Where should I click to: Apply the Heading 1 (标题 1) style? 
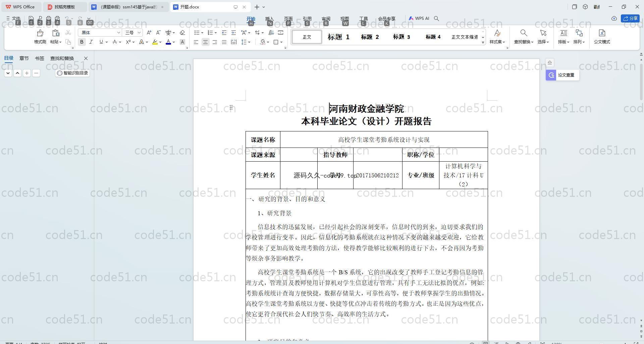[338, 37]
